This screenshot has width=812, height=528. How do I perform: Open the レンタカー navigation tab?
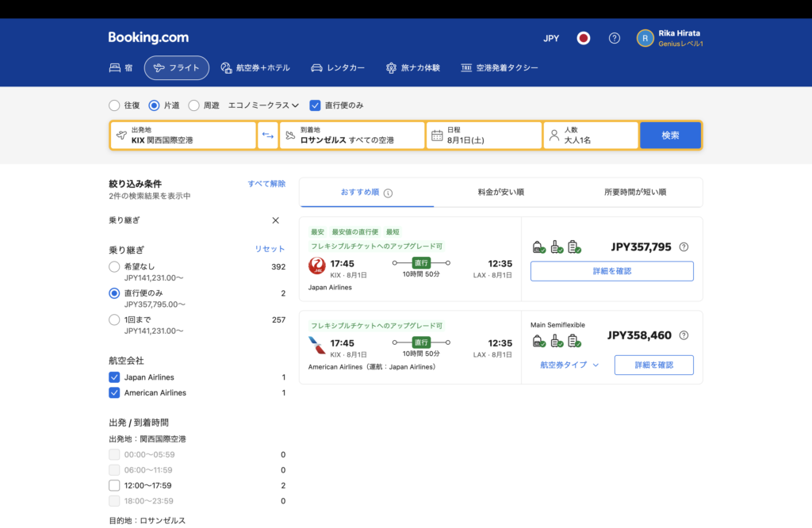coord(338,68)
